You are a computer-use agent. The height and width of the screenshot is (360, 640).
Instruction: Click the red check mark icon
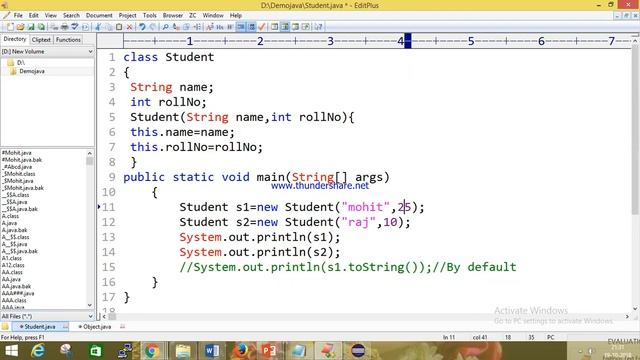click(x=262, y=27)
